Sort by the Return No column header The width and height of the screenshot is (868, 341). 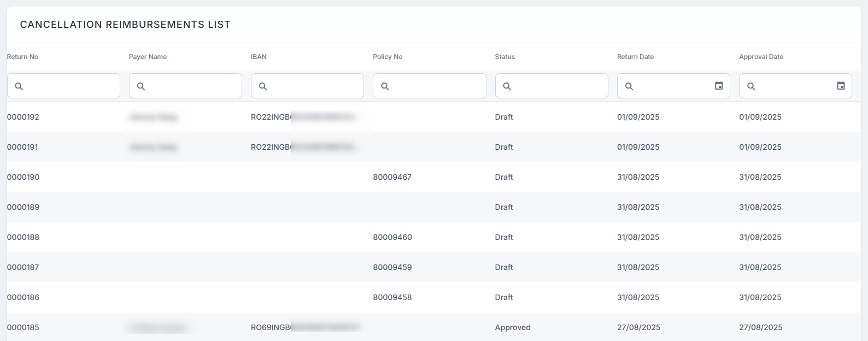point(22,57)
